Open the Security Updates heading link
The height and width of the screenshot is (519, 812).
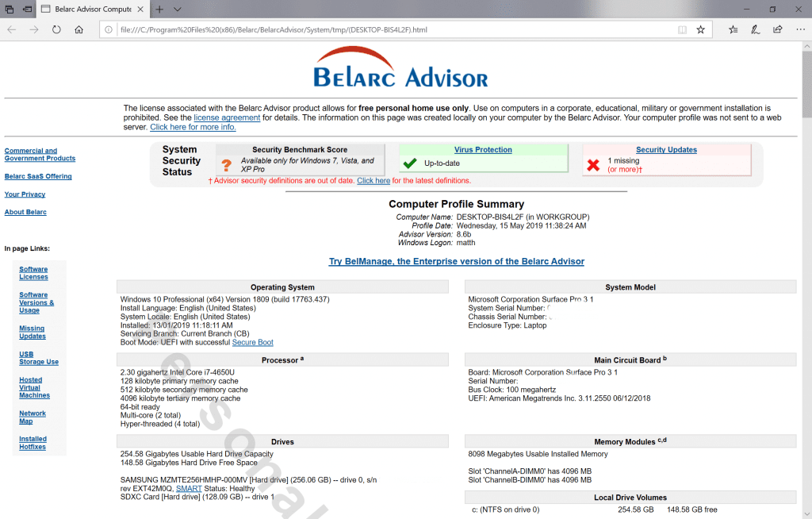[x=666, y=150]
